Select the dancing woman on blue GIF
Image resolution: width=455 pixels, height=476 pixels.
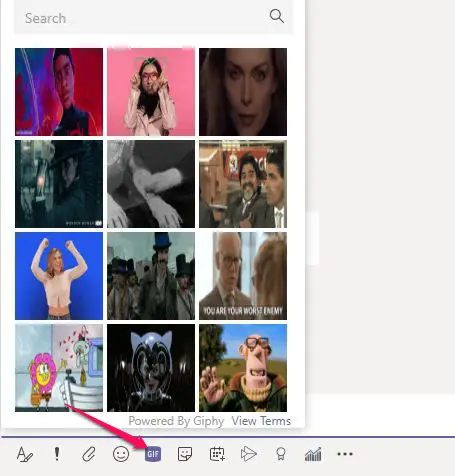tap(59, 276)
